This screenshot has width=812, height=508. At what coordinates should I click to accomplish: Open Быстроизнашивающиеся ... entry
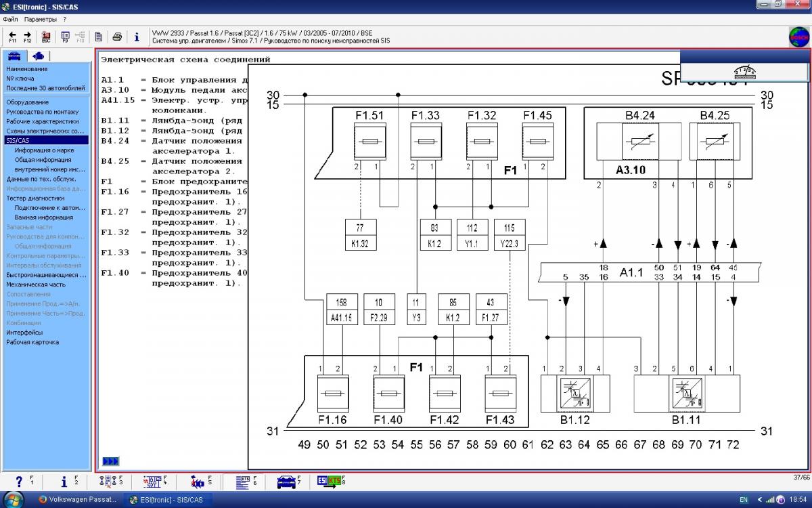46,275
